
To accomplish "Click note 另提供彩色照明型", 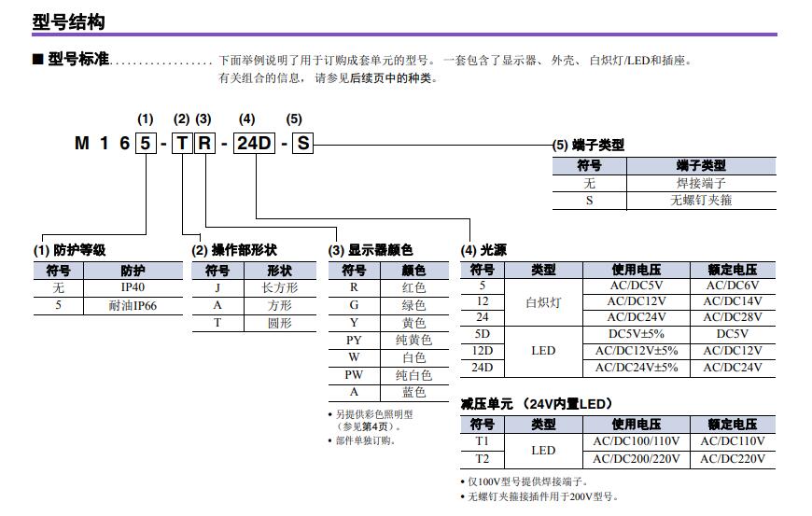I will click(374, 414).
